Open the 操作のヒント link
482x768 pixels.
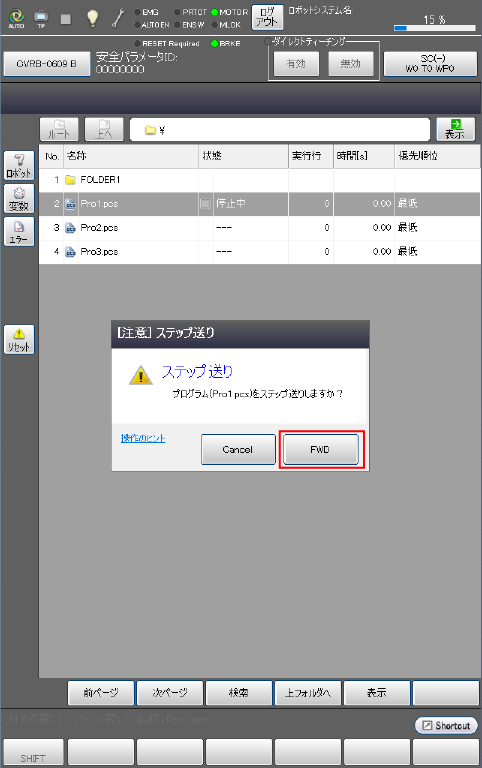[143, 438]
